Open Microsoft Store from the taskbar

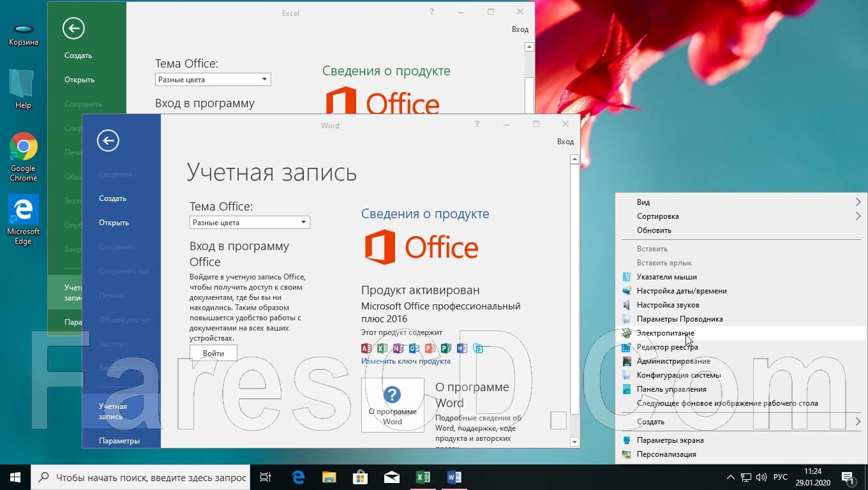point(360,477)
